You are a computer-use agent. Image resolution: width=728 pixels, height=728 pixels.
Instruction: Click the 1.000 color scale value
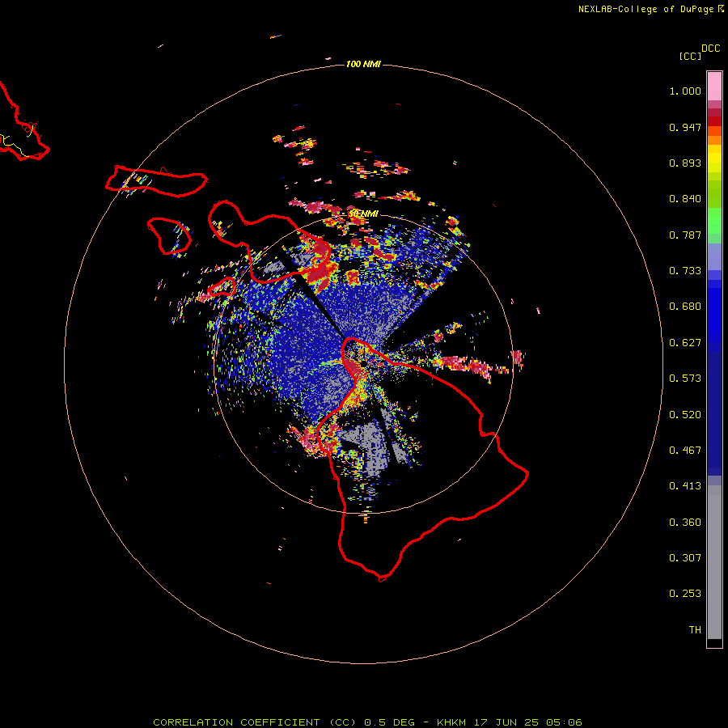685,91
